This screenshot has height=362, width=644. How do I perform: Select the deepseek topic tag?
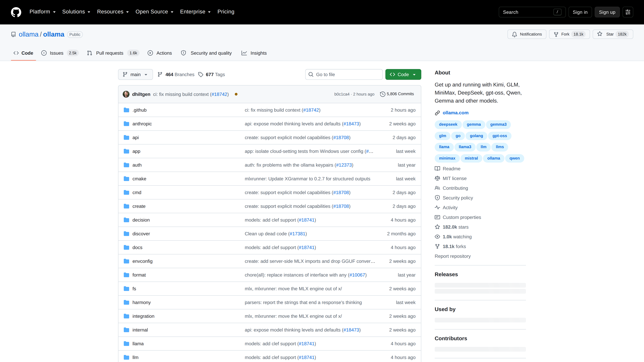point(448,124)
